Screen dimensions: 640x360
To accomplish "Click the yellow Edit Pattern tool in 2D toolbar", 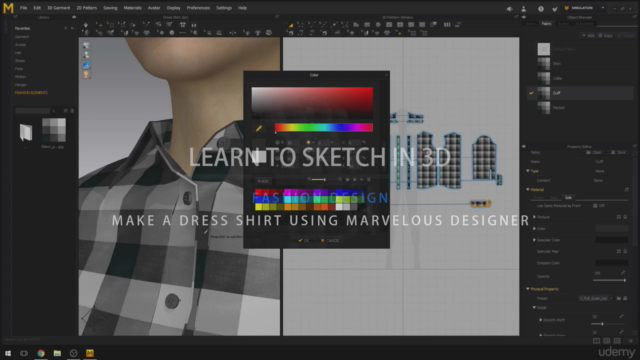I will pos(291,25).
